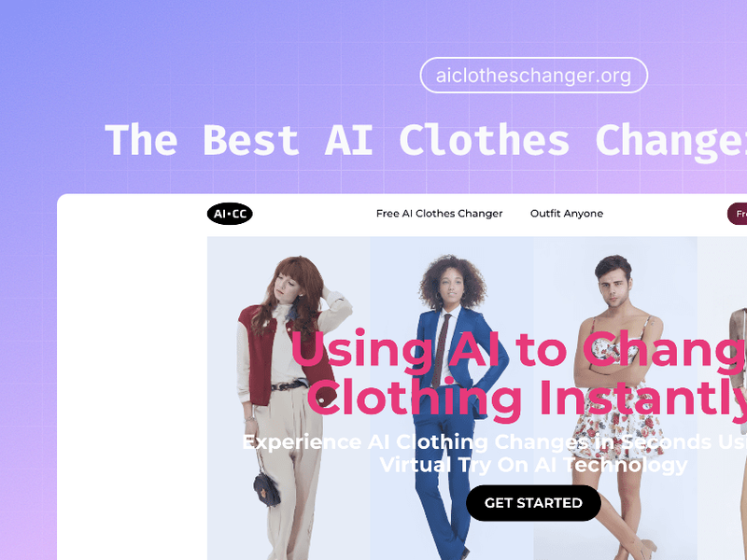
Task: Click the maroon button in the site header
Action: click(738, 214)
